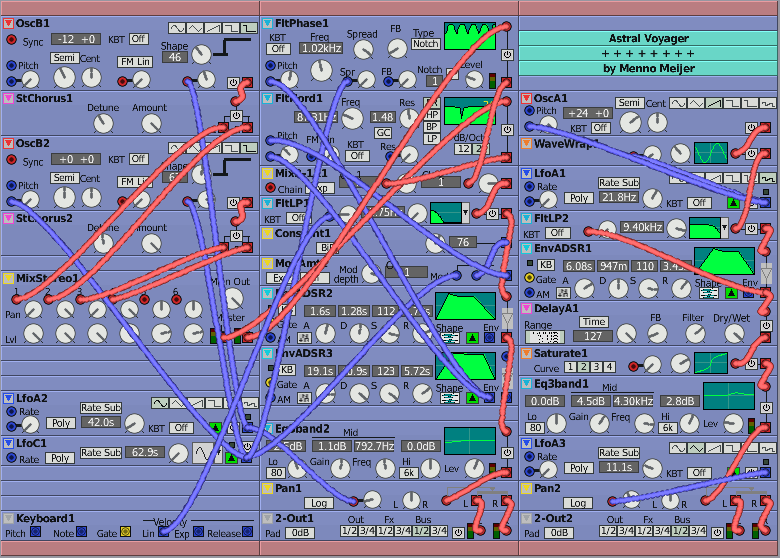Click the 2-Out2 Pad 0dB field
This screenshot has width=780, height=558.
[x=559, y=533]
